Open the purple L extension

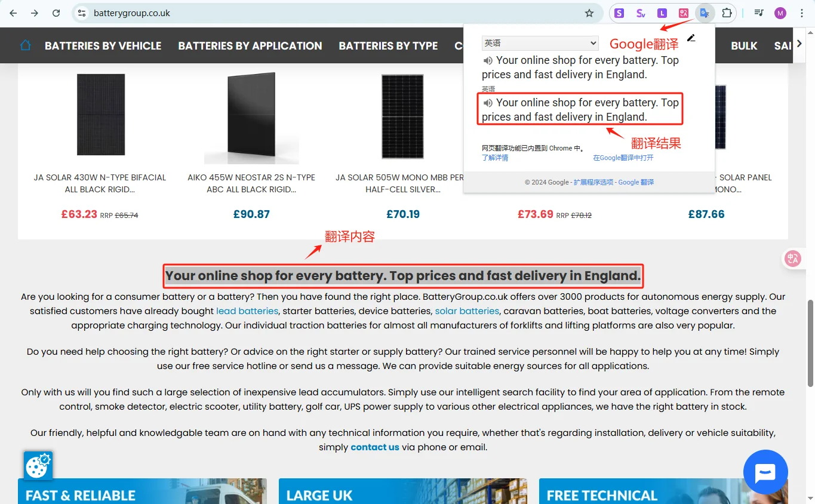662,13
